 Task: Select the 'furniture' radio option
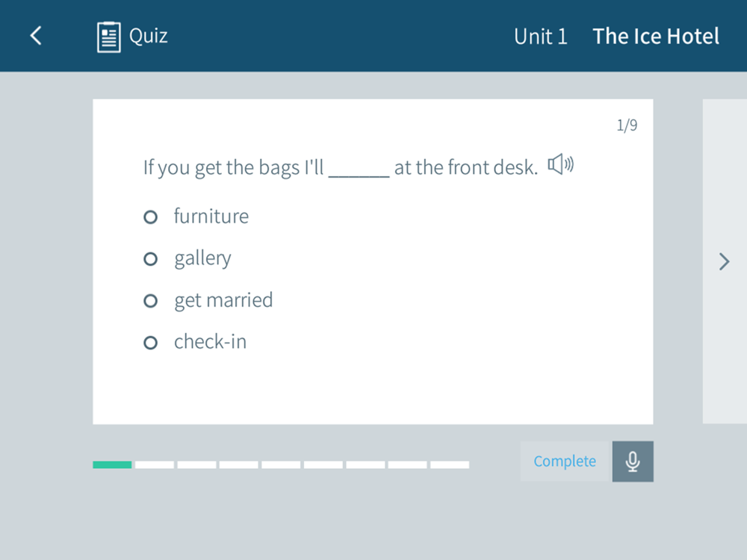tap(151, 217)
